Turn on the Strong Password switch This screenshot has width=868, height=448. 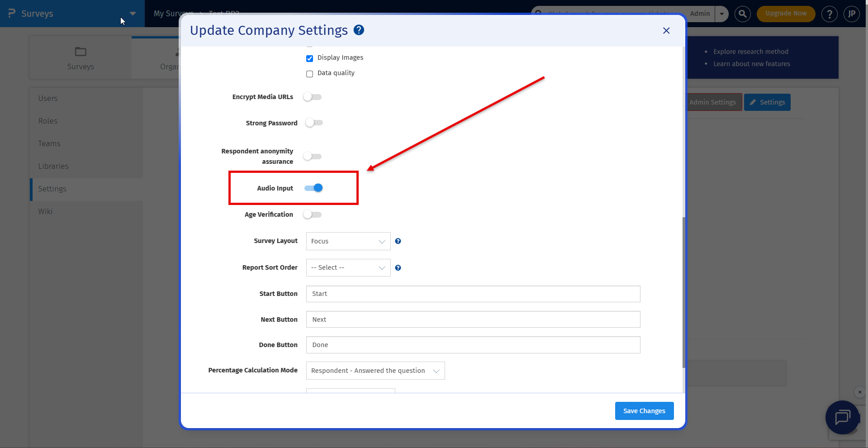[x=314, y=123]
